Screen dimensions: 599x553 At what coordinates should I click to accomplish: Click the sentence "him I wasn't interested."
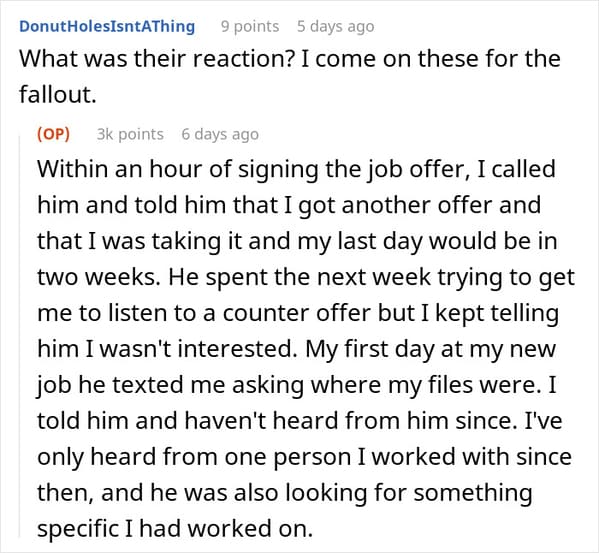click(167, 349)
